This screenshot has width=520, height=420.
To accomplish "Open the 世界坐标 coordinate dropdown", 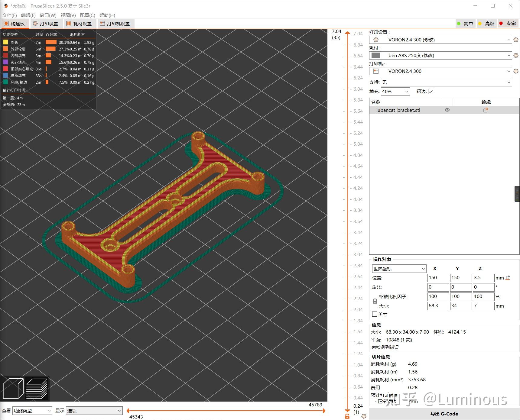I will pyautogui.click(x=398, y=268).
